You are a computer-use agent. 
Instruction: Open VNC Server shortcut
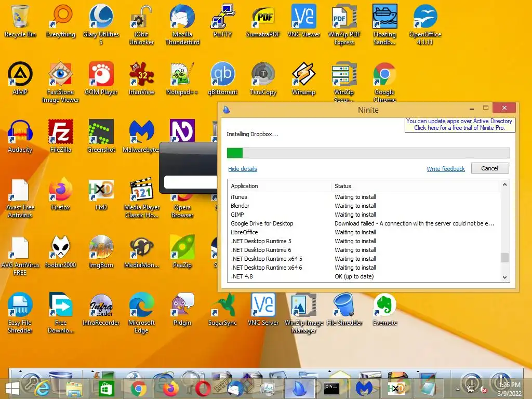[x=263, y=309]
